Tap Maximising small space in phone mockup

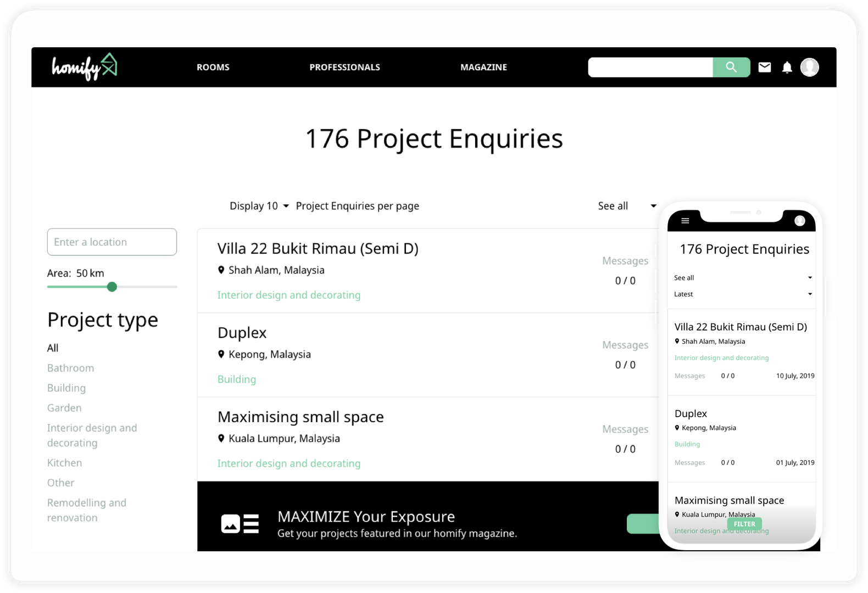(729, 500)
